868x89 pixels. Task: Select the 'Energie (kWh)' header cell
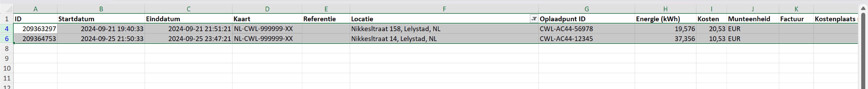click(666, 19)
